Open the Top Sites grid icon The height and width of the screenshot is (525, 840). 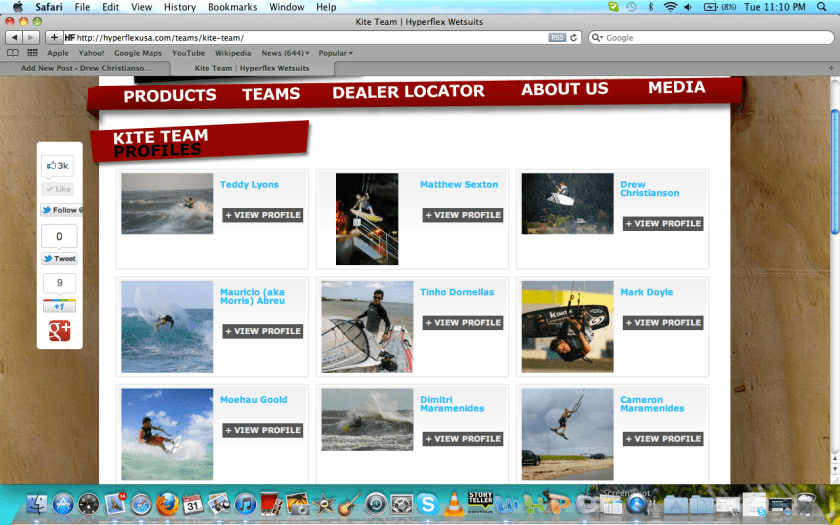click(33, 53)
